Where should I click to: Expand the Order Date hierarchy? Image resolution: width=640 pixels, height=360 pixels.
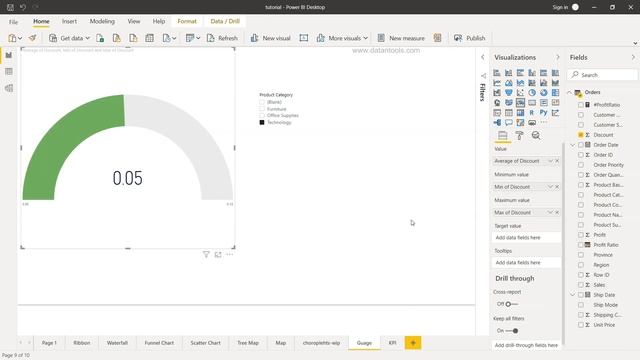(x=573, y=145)
